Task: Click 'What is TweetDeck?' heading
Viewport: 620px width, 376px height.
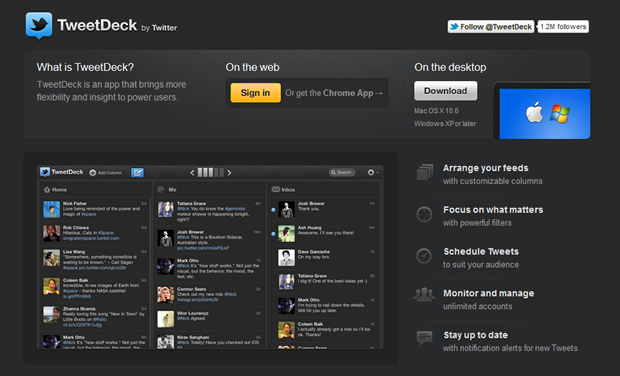Action: click(85, 67)
